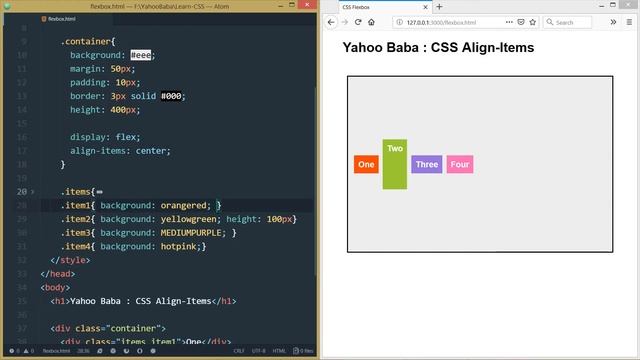
Task: Click the #000 color value in the border line
Action: (171, 96)
